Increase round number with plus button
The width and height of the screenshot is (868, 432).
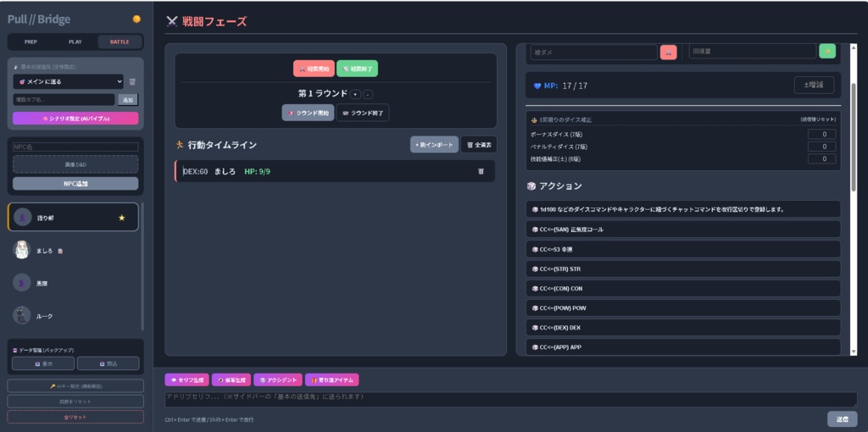click(x=355, y=95)
